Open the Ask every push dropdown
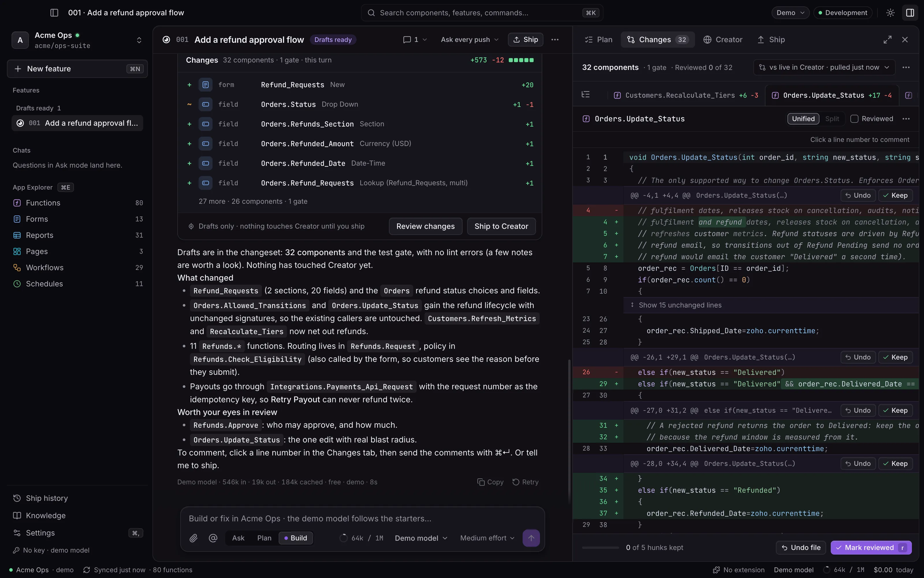This screenshot has height=578, width=924. click(470, 39)
